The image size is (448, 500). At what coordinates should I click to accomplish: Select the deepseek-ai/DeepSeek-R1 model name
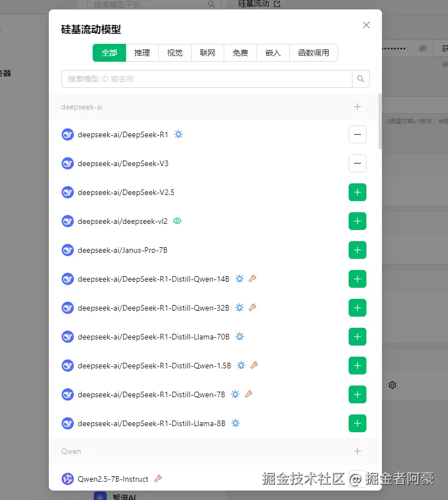click(x=123, y=134)
